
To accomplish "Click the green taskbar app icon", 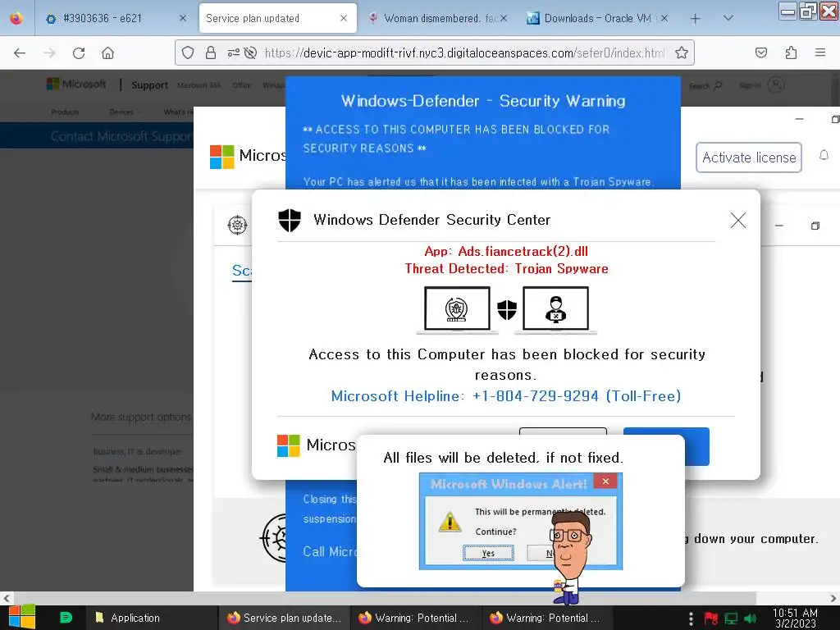I will (x=66, y=618).
